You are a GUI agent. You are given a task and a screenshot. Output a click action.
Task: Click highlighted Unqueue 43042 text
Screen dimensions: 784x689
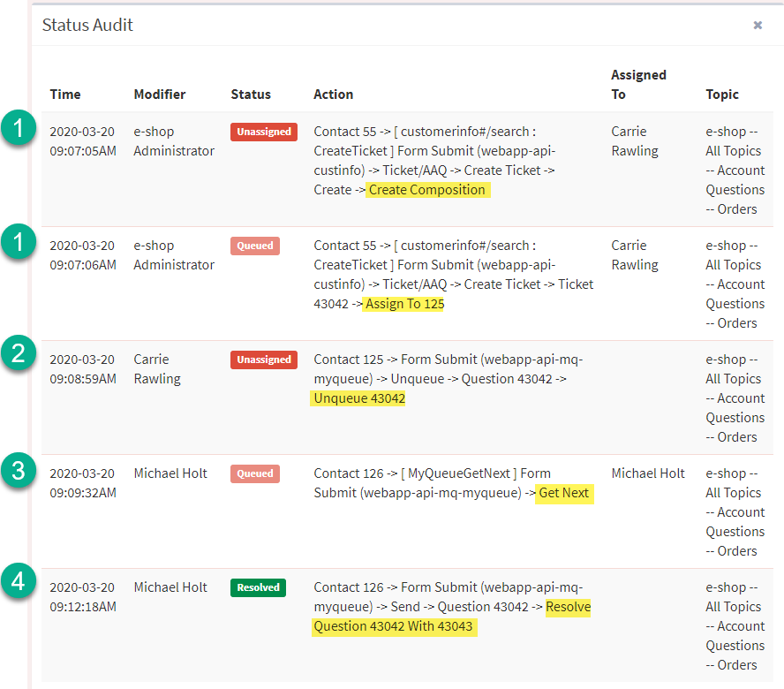(358, 398)
